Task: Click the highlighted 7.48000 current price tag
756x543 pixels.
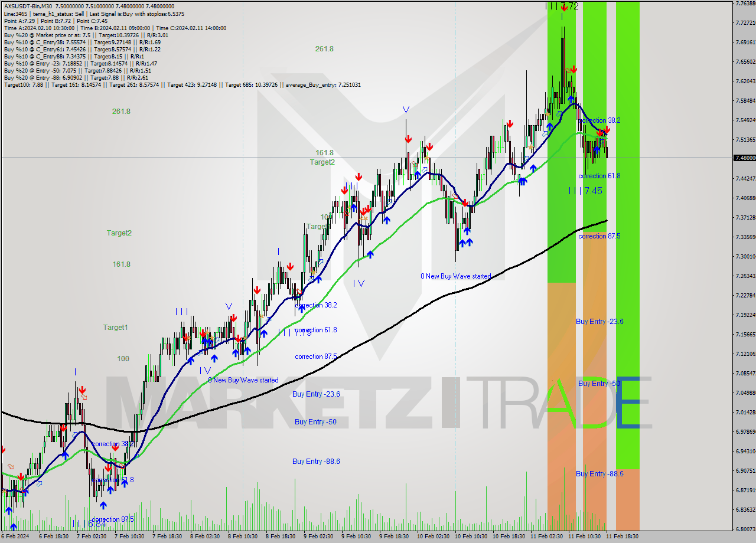Action: coord(744,158)
